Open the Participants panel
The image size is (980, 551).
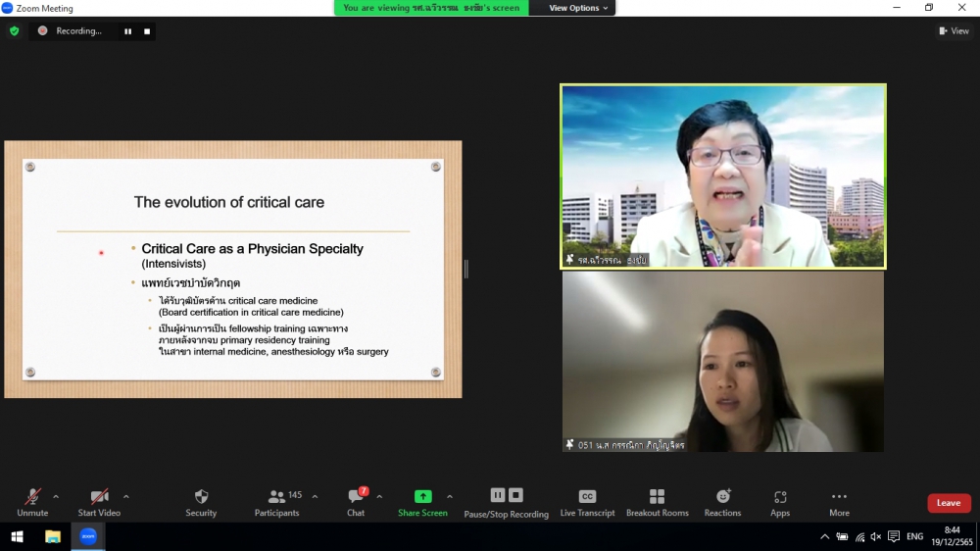(277, 502)
